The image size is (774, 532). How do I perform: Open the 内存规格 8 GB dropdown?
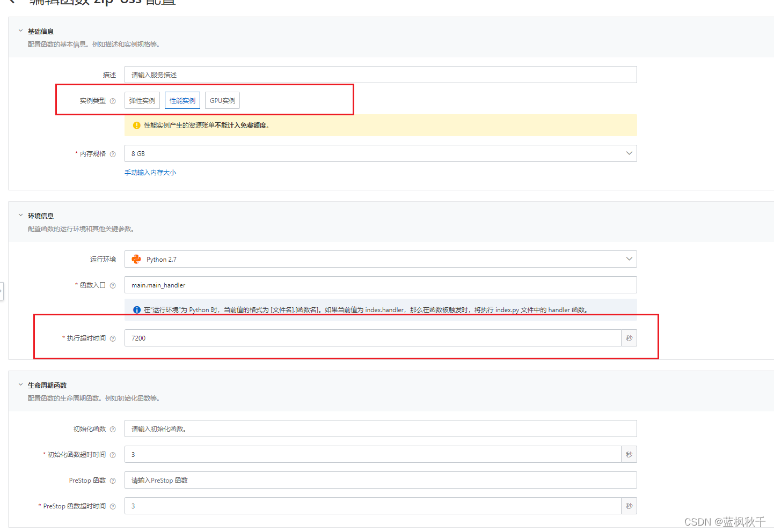click(381, 153)
